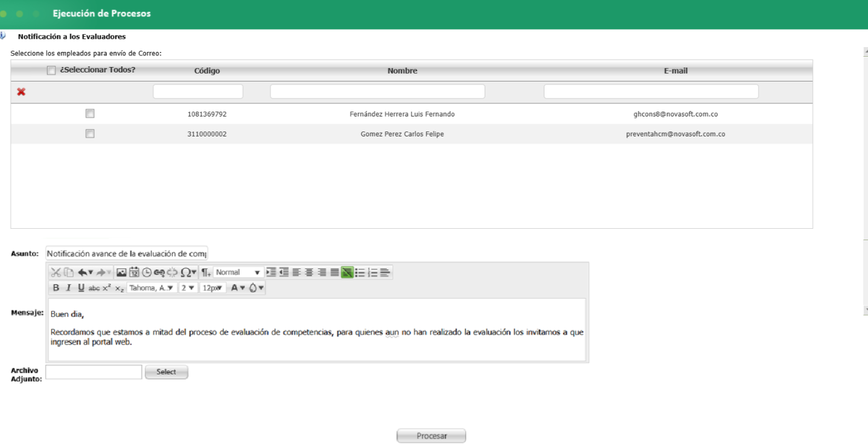Check the ¿Seleccionar Todos? checkbox
Image resolution: width=868 pixels, height=446 pixels.
tap(51, 71)
